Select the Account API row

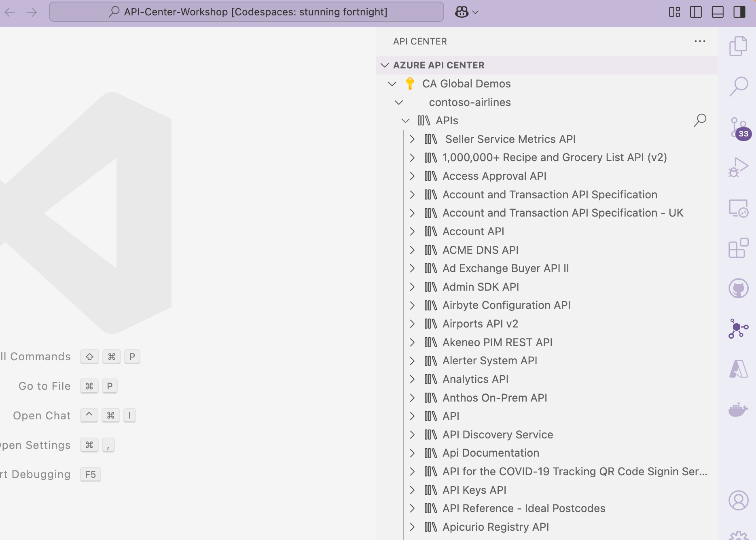(547, 232)
